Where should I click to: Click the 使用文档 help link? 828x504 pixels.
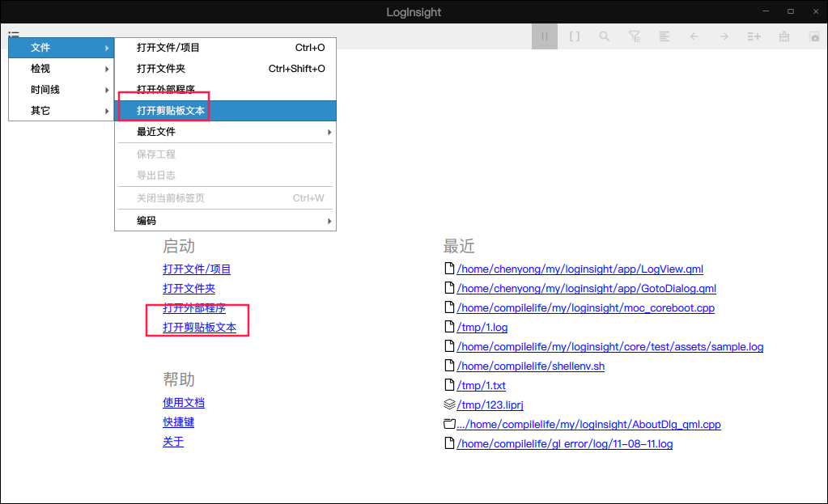(184, 403)
